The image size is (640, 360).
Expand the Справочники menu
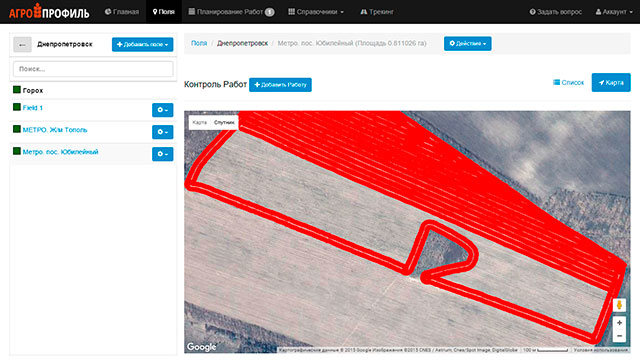coord(316,12)
